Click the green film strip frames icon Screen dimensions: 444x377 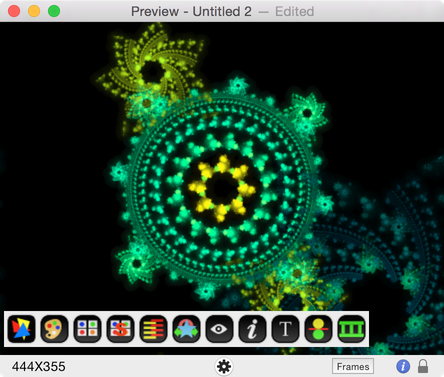click(x=351, y=329)
